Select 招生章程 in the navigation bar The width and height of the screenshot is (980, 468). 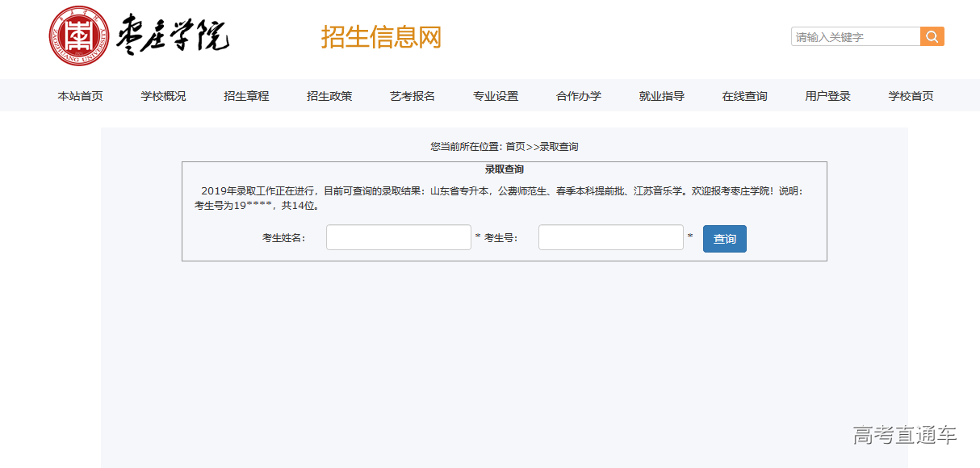tap(245, 95)
